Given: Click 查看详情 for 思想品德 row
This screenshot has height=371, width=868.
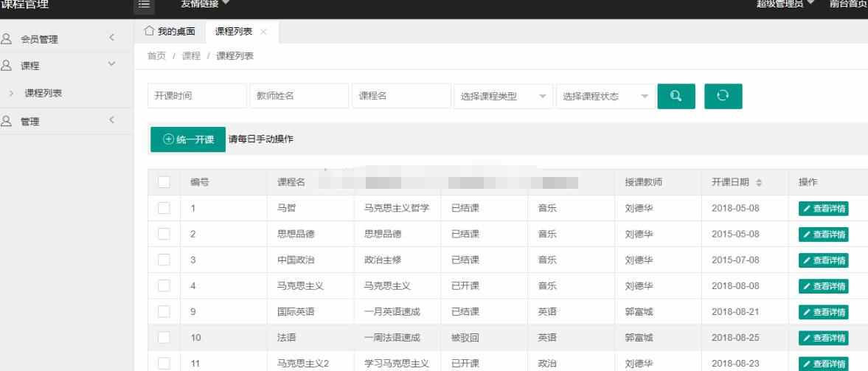Looking at the screenshot, I should 823,235.
